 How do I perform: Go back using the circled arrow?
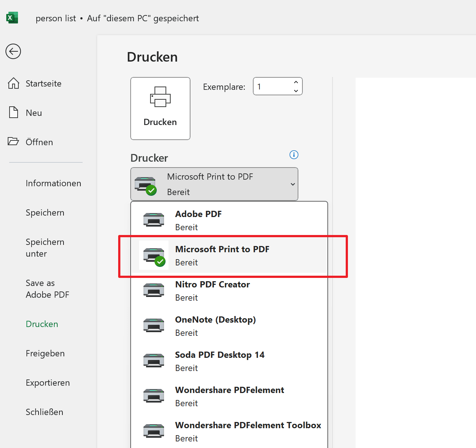tap(13, 51)
